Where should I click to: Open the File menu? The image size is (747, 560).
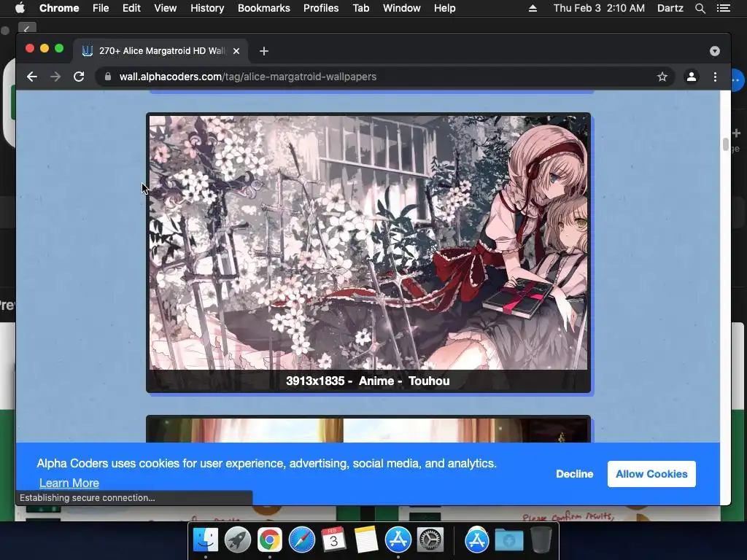pos(101,8)
